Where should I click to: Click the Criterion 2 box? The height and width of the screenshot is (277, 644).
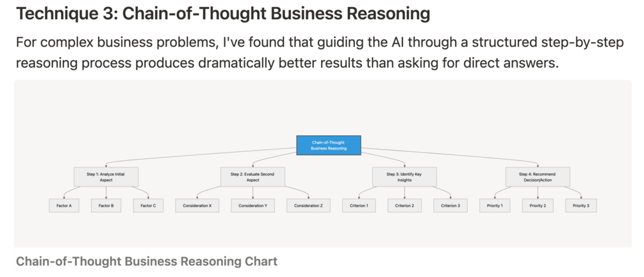pos(404,206)
